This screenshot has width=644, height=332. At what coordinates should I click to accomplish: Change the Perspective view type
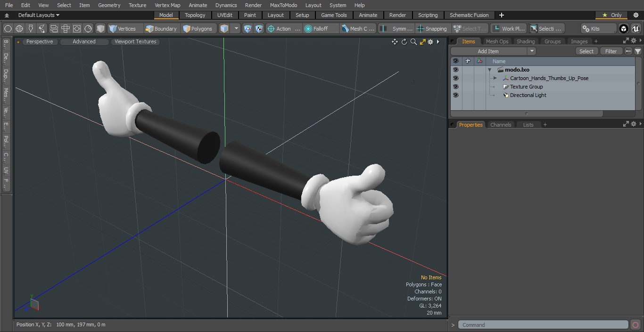[x=40, y=41]
